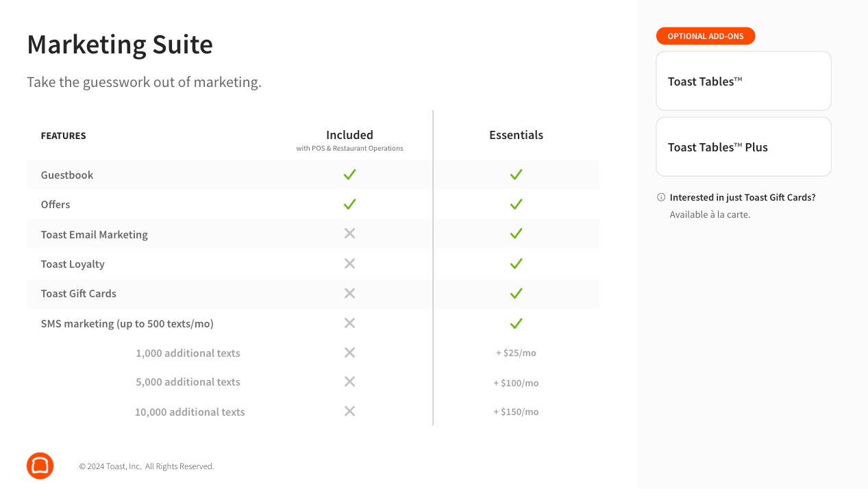Click Toast Loyalty checkmark in Essentials column
Viewport: 868px width, 489px height.
click(x=516, y=264)
